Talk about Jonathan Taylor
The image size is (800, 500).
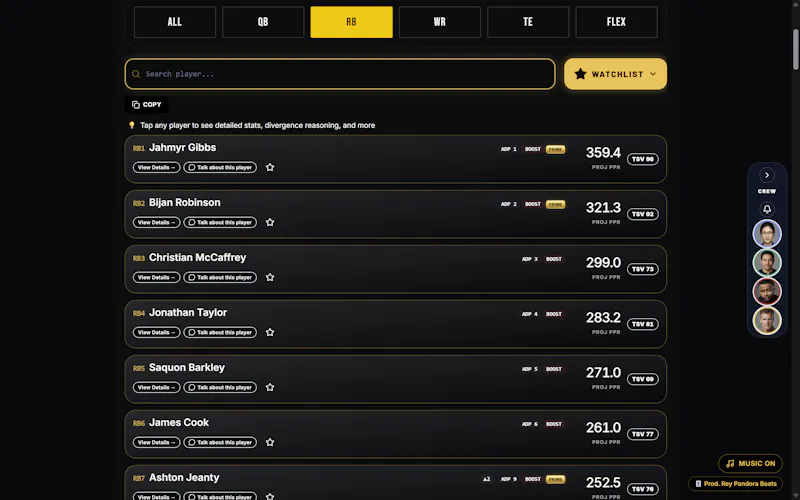pyautogui.click(x=220, y=333)
